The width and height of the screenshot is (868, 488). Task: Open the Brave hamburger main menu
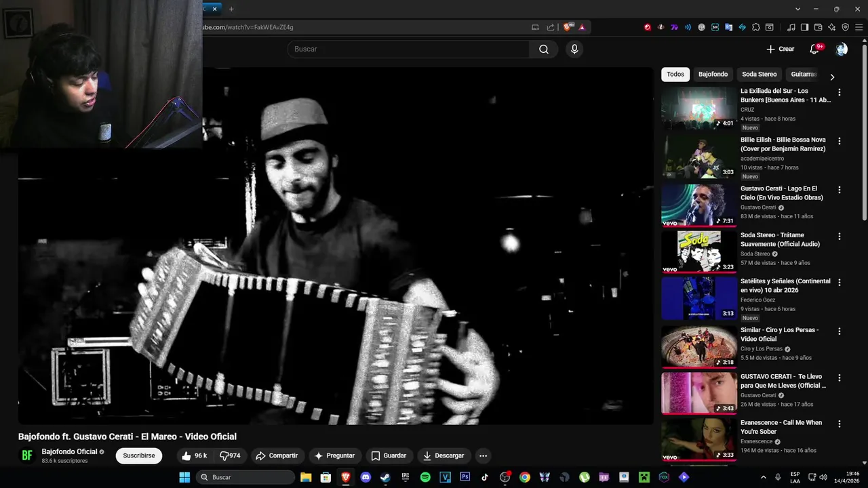pos(859,27)
